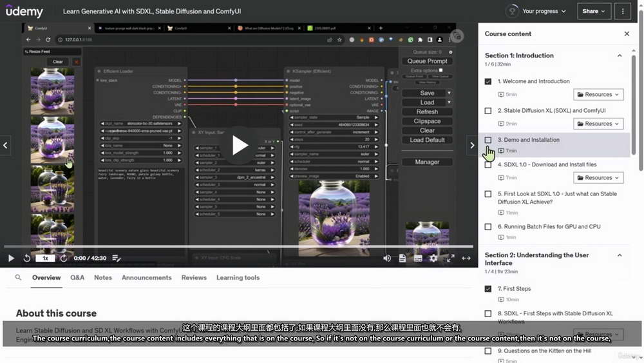Check lecture 4 SDXL 1.0 Download and Install

pyautogui.click(x=488, y=165)
